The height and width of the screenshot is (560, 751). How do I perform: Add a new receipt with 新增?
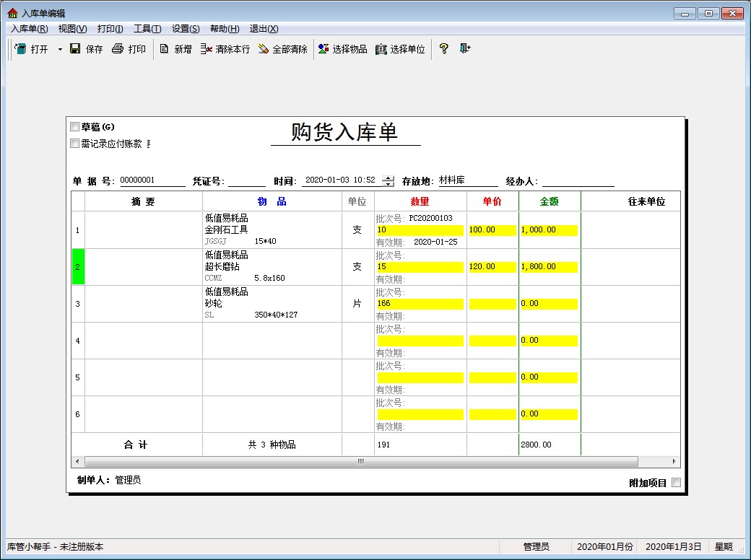(165, 49)
